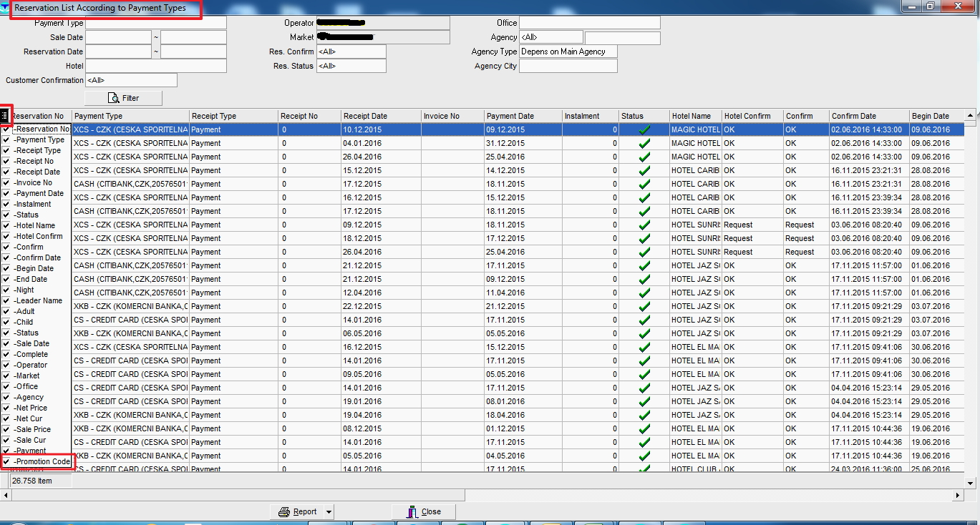Screen dimensions: 980x525
Task: Expand the Agency Type combo box
Action: (x=568, y=51)
